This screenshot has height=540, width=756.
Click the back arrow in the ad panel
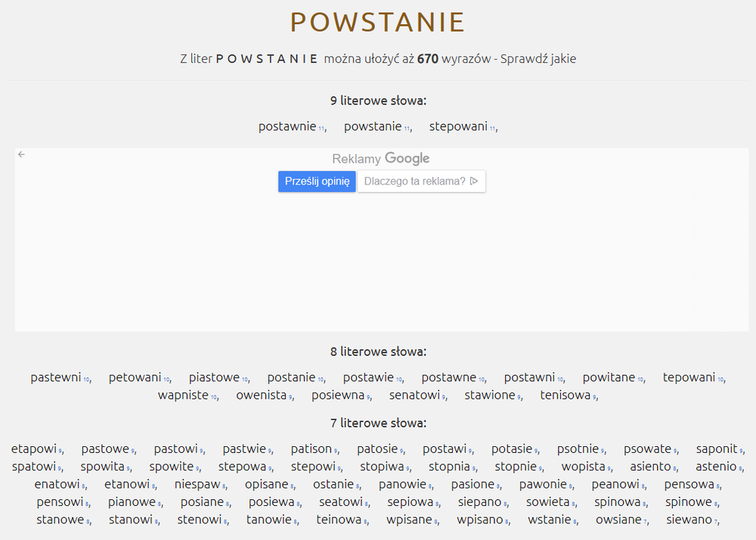(x=21, y=154)
